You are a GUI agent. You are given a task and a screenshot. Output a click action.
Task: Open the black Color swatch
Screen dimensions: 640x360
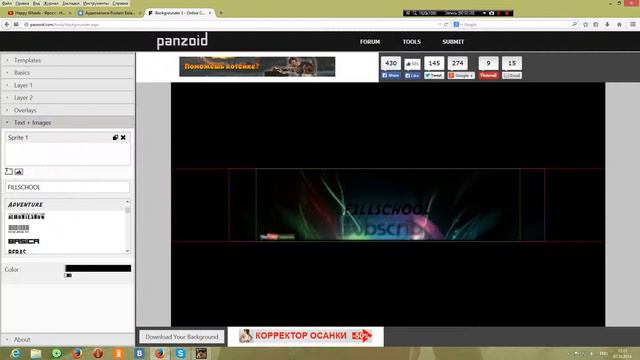[98, 268]
